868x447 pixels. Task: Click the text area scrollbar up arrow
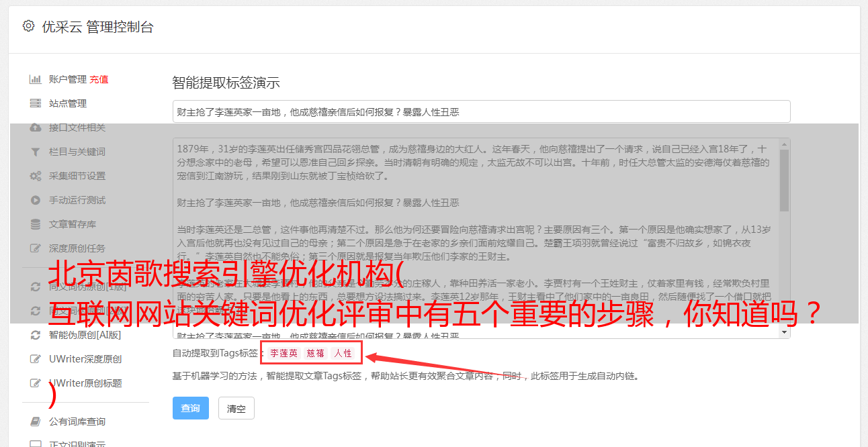785,144
